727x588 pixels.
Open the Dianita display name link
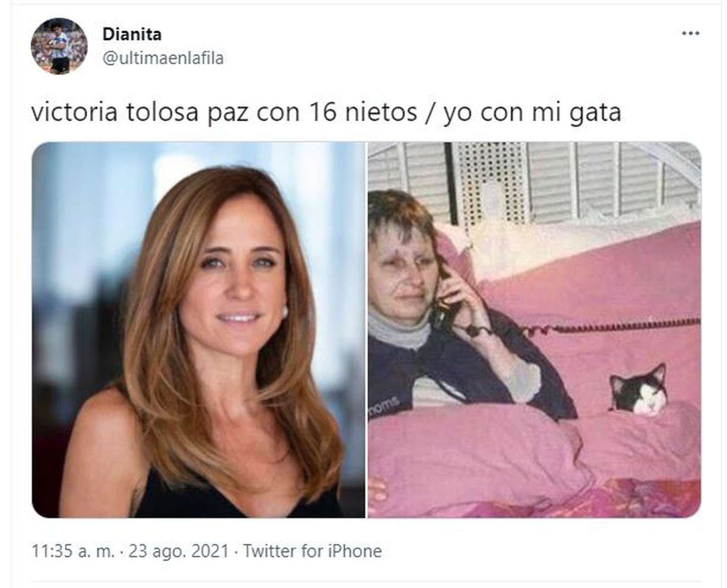132,34
